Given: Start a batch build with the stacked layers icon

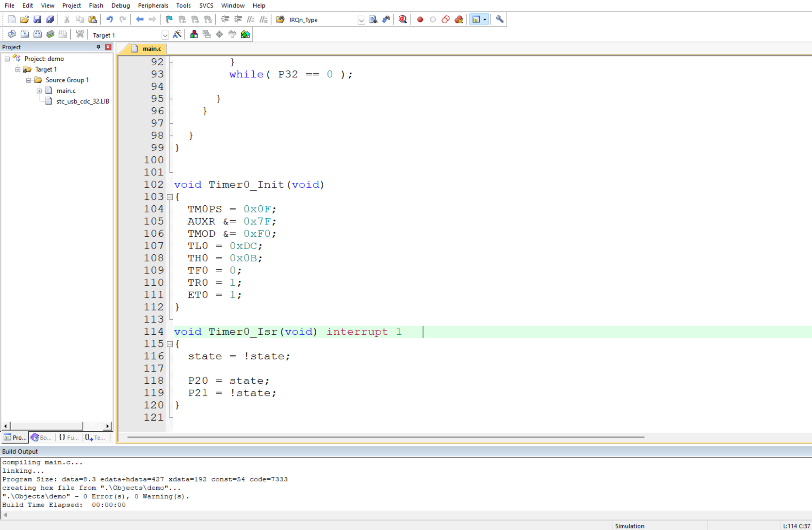Looking at the screenshot, I should (x=50, y=34).
